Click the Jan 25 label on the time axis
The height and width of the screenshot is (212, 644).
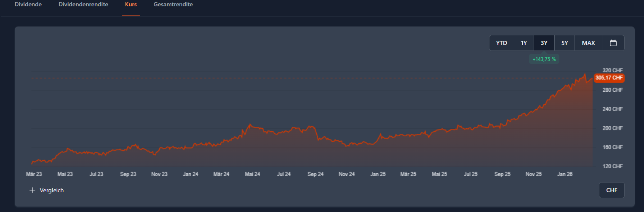coord(378,174)
